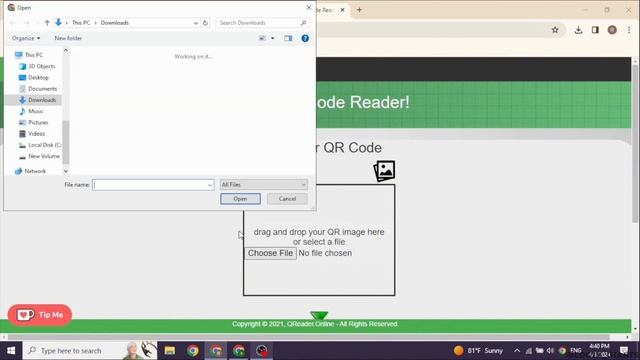Click the page vertical scrollbar

[635, 143]
